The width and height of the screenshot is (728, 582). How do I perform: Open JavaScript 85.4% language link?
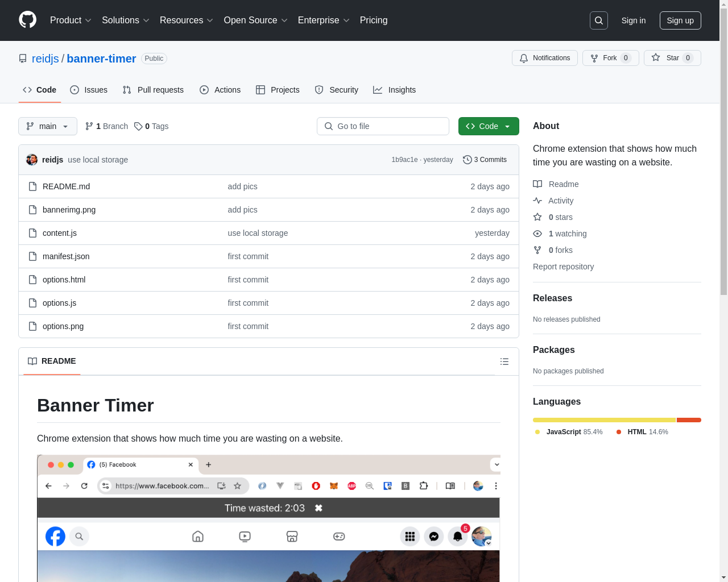pyautogui.click(x=569, y=432)
